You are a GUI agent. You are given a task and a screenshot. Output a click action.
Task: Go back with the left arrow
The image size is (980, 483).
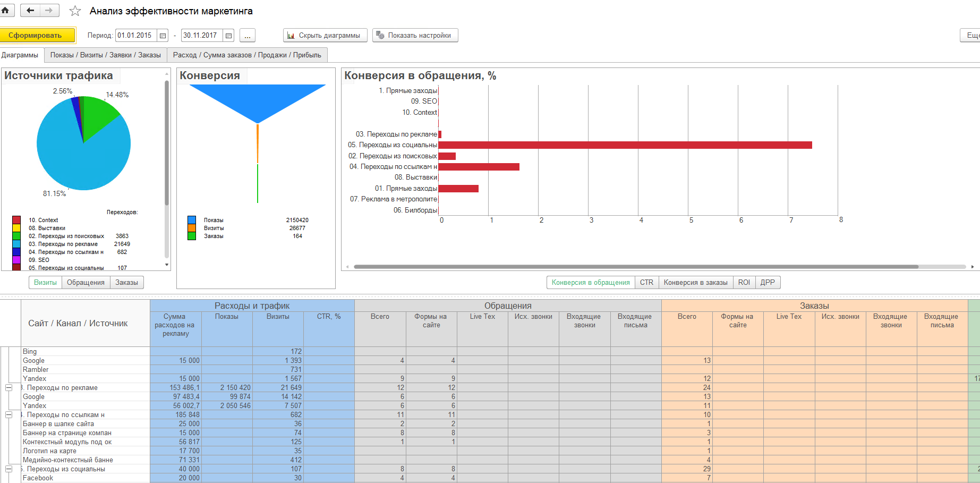point(30,11)
